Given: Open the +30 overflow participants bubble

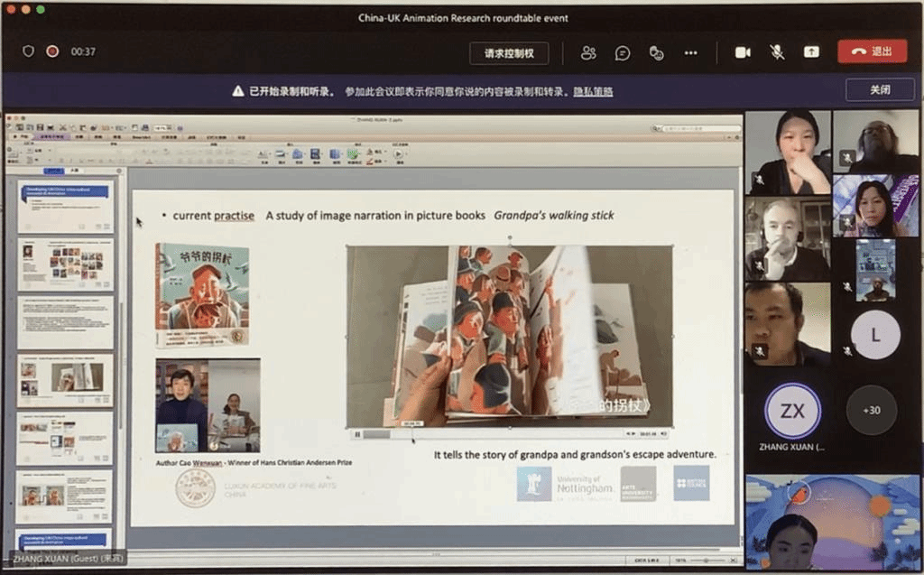Looking at the screenshot, I should coord(871,410).
